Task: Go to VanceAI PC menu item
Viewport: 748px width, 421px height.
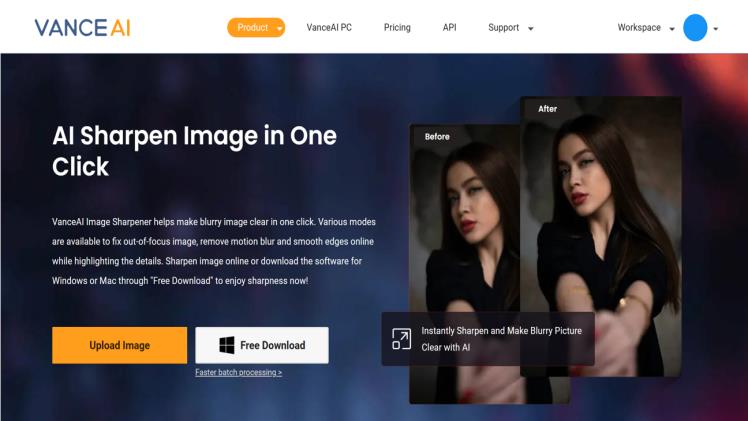Action: click(x=329, y=28)
